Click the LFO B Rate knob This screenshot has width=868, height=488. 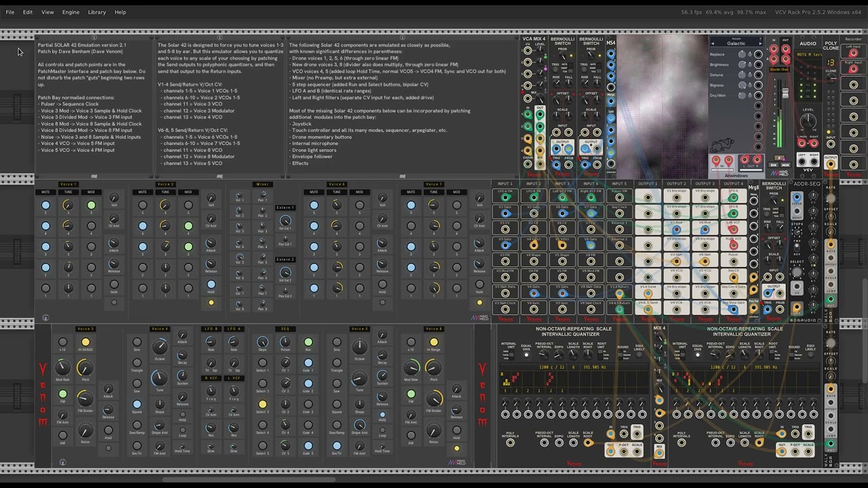pyautogui.click(x=211, y=342)
